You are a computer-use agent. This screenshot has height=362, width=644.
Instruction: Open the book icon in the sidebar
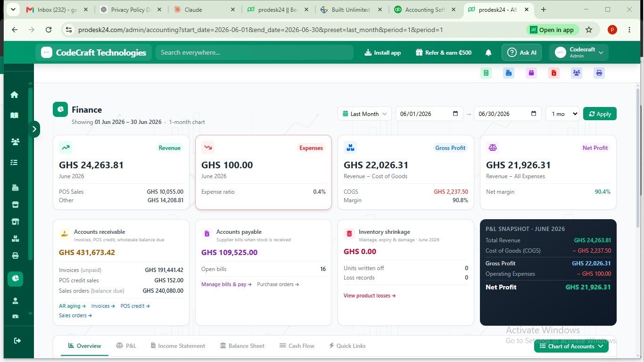[x=15, y=115]
